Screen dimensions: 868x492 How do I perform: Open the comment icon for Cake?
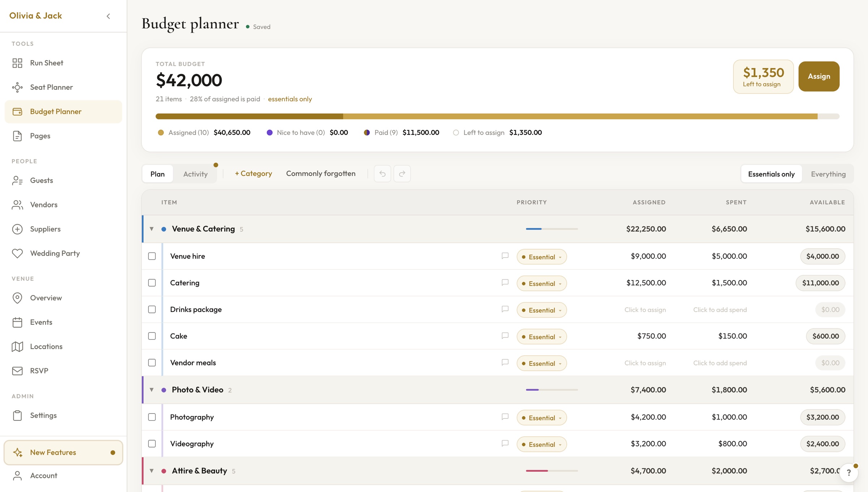coord(505,336)
